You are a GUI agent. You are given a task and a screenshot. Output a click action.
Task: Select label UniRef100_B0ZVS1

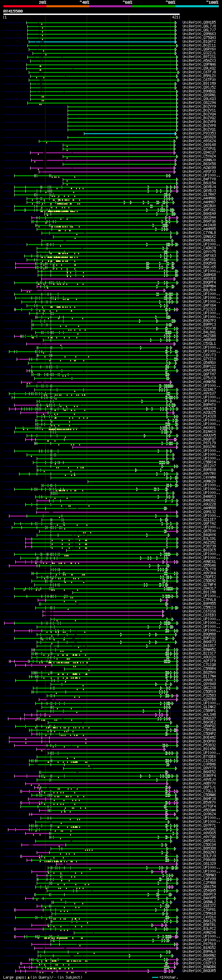199,110
